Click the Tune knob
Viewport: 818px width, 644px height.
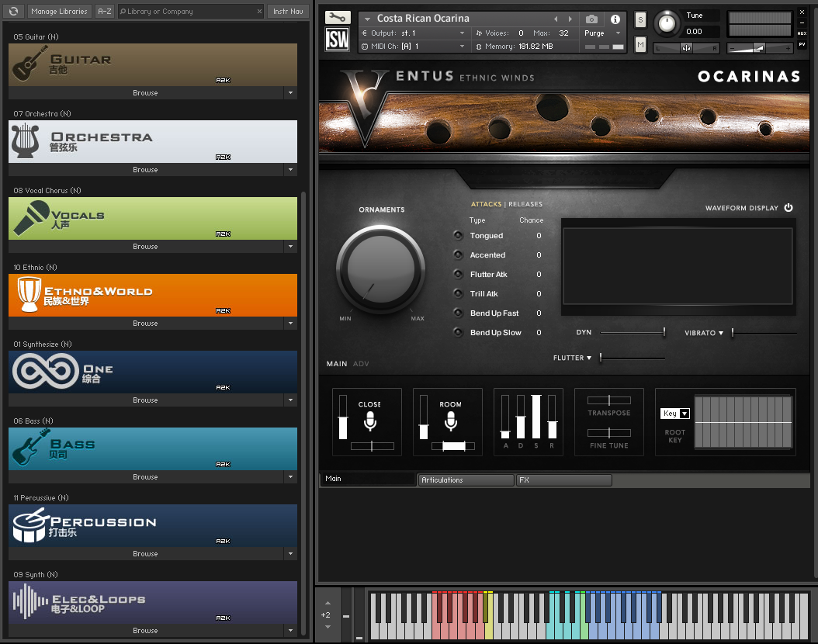(666, 23)
